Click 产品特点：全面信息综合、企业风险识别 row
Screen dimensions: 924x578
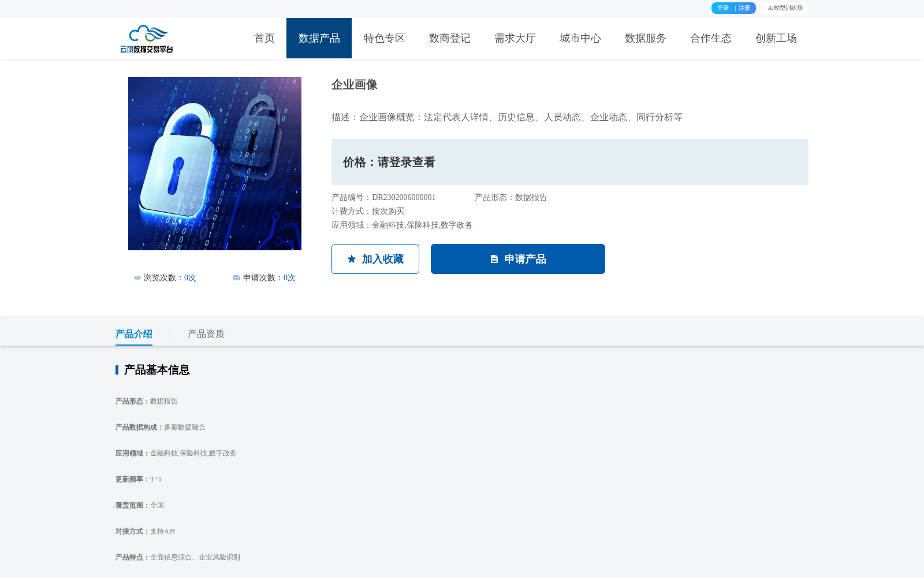coord(178,557)
